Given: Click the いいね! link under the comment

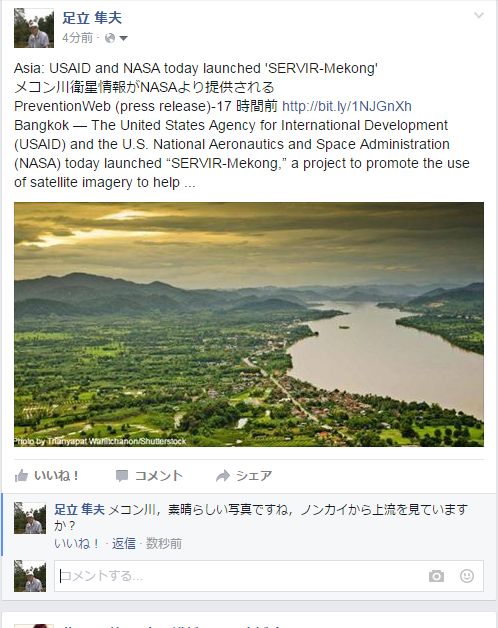Looking at the screenshot, I should click(x=77, y=543).
